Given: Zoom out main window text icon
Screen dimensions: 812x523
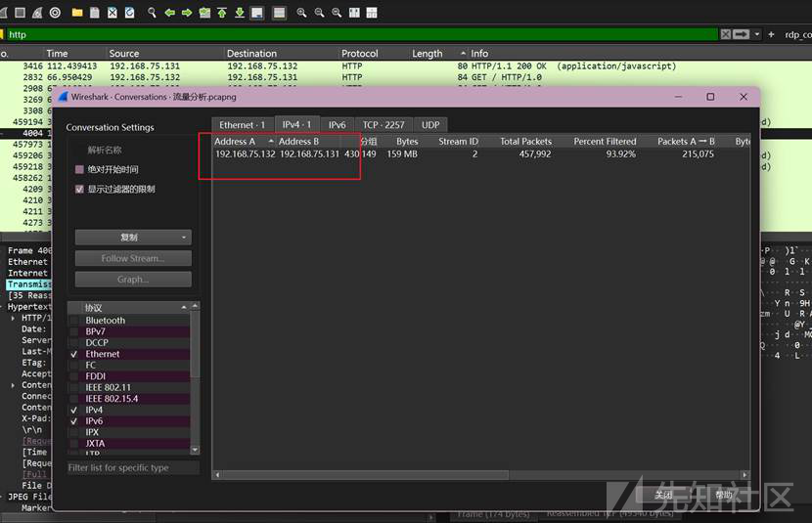Looking at the screenshot, I should tap(319, 13).
